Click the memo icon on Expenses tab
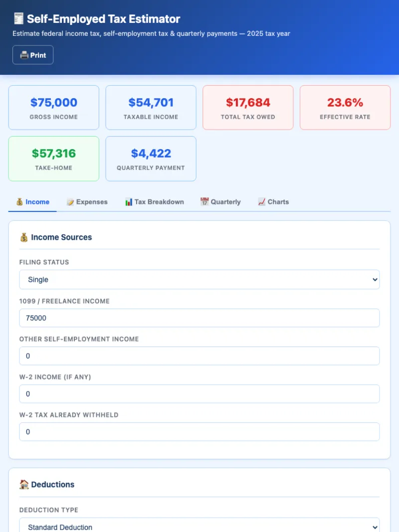Screen dimensions: 399x532 pos(70,202)
